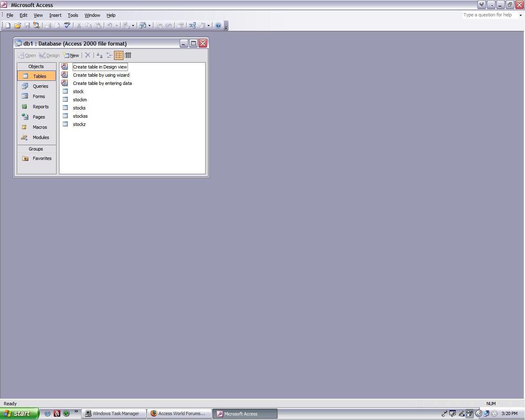Open the Help menu
This screenshot has height=420, width=525.
tap(111, 15)
